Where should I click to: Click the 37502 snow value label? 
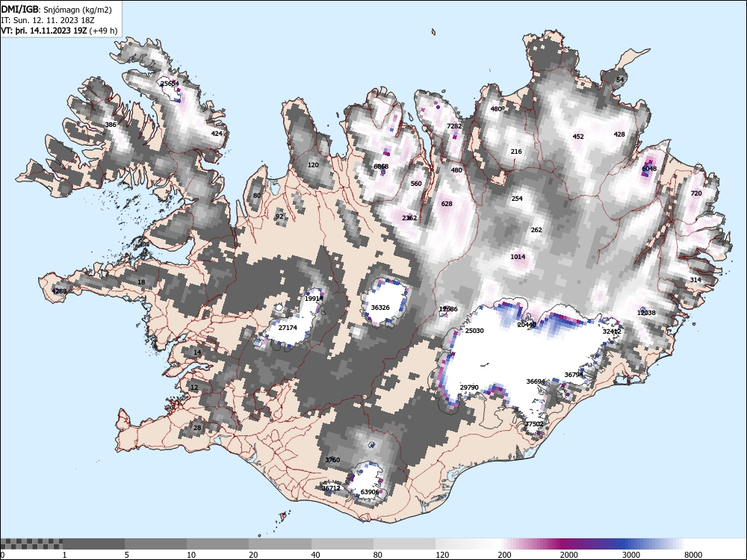[534, 424]
